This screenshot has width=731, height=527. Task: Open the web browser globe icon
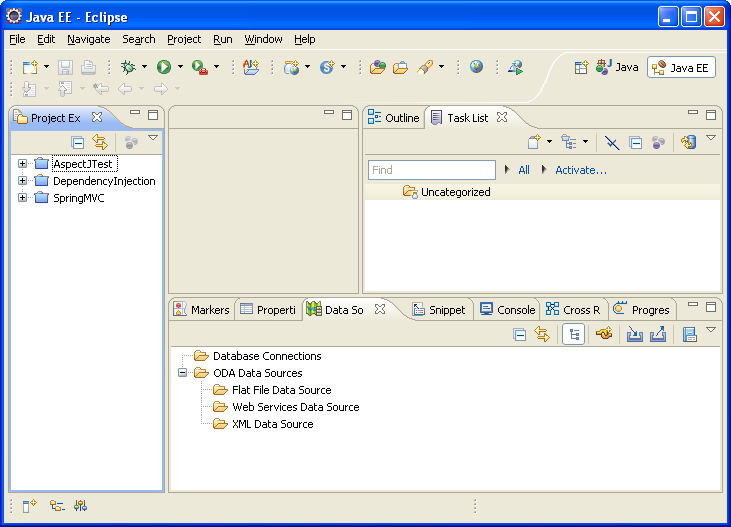point(476,67)
